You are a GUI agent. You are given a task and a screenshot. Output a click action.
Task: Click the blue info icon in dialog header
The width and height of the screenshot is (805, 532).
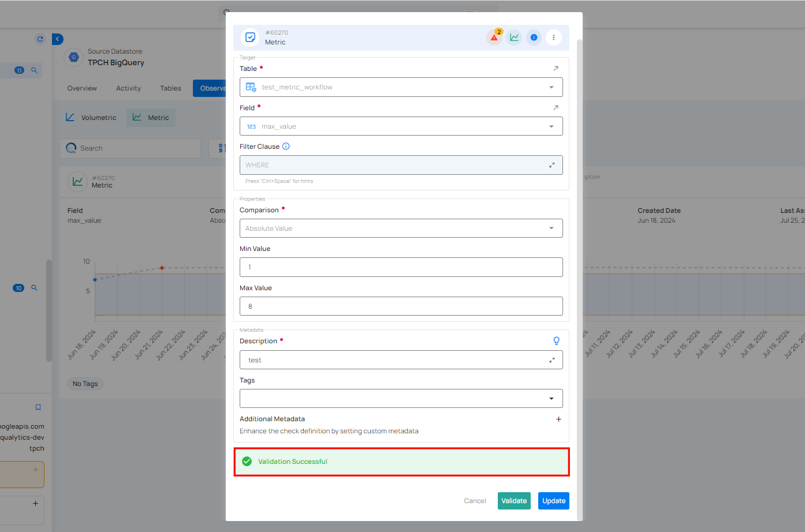534,38
